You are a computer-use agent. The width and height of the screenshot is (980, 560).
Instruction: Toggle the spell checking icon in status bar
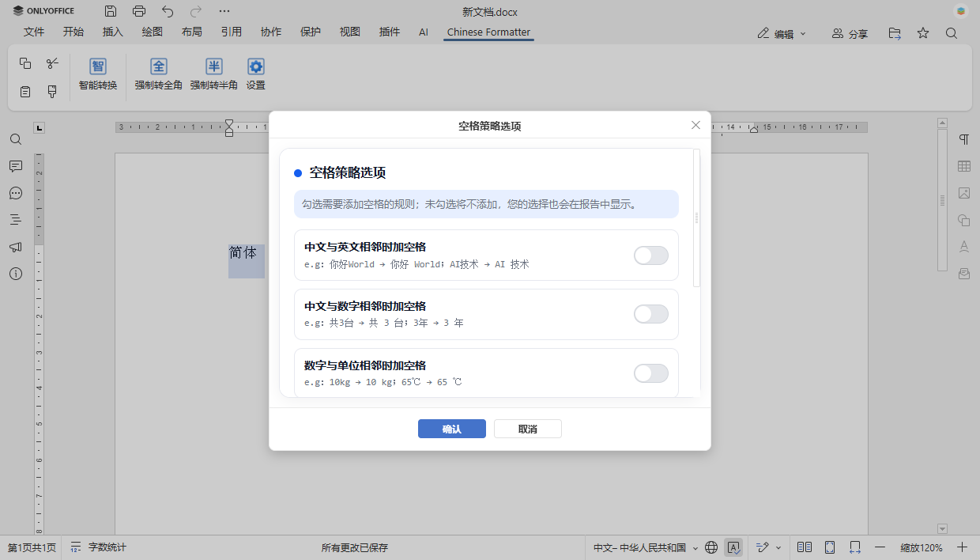click(x=734, y=547)
